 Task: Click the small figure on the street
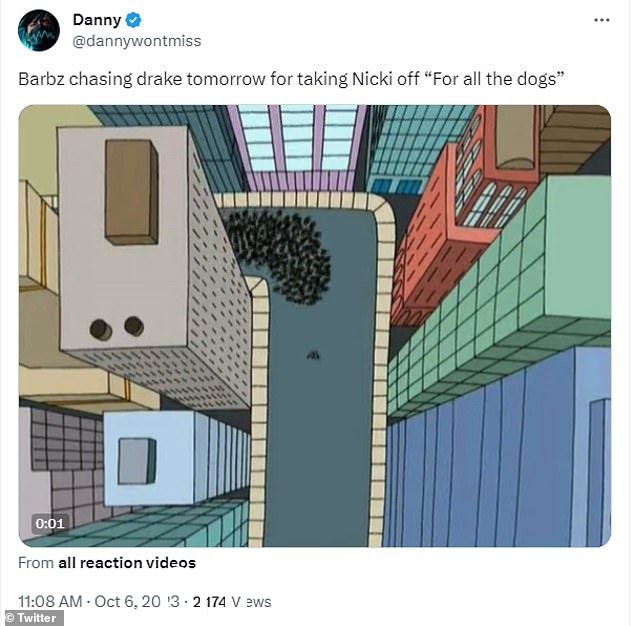point(313,355)
